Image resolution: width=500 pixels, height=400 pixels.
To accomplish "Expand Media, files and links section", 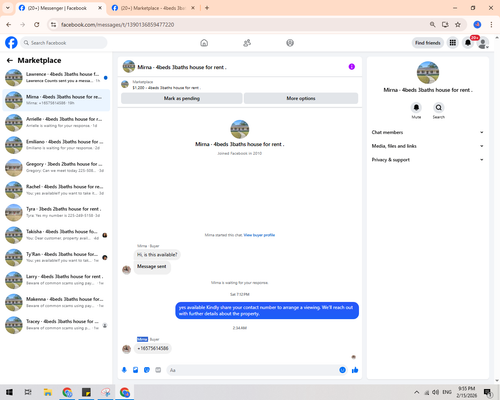I will click(428, 146).
